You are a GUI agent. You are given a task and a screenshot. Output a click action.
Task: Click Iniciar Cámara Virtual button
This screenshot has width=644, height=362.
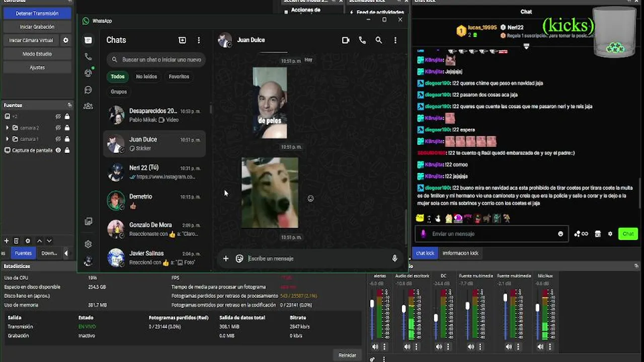pos(31,40)
